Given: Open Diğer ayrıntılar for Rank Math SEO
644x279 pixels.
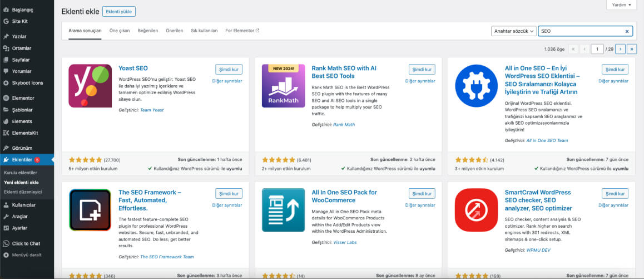Looking at the screenshot, I should (x=420, y=81).
